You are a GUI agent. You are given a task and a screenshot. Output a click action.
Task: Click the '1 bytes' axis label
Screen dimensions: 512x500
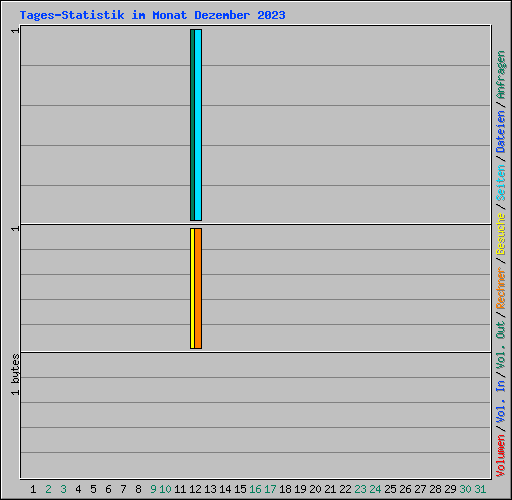tap(15, 375)
